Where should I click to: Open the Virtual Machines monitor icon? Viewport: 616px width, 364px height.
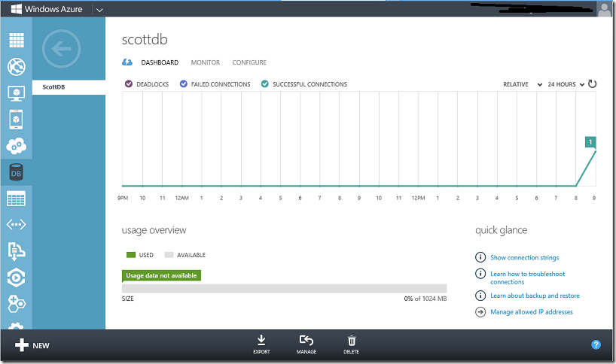click(x=16, y=93)
